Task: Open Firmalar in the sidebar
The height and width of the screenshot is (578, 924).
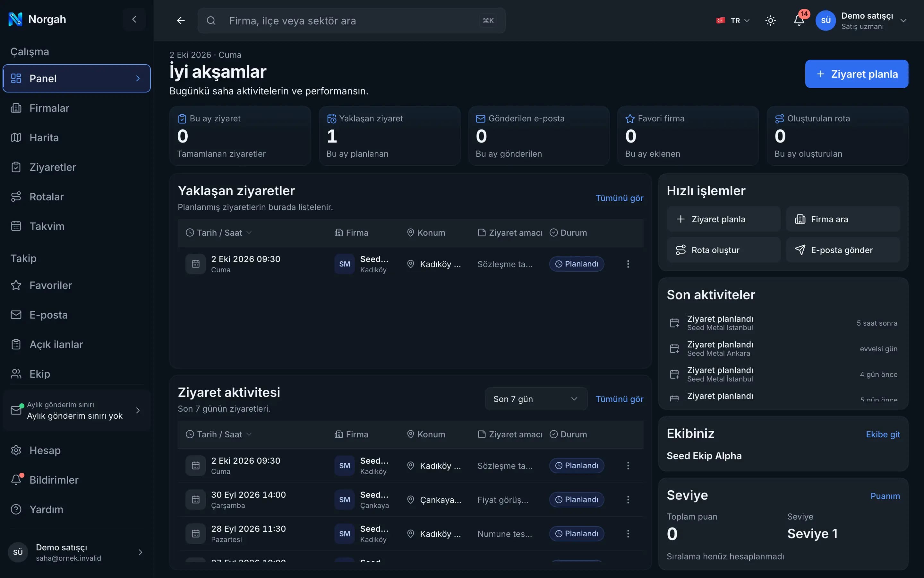Action: point(76,108)
